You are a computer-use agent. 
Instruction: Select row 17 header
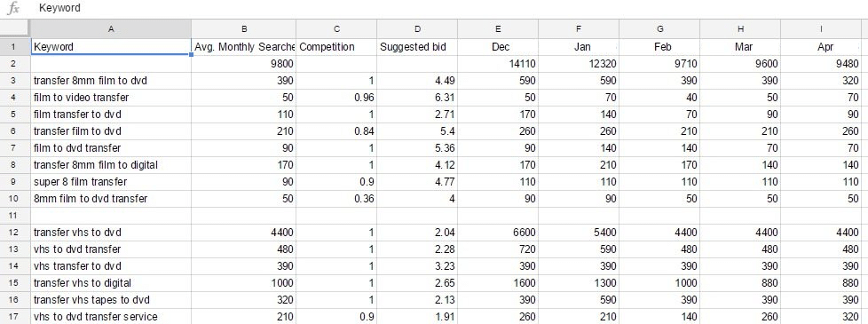click(15, 317)
